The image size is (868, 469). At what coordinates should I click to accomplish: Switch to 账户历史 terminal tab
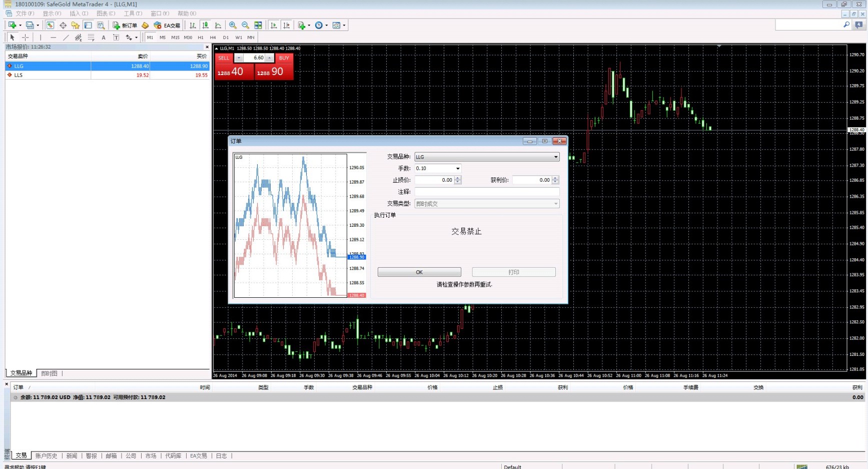pyautogui.click(x=46, y=456)
